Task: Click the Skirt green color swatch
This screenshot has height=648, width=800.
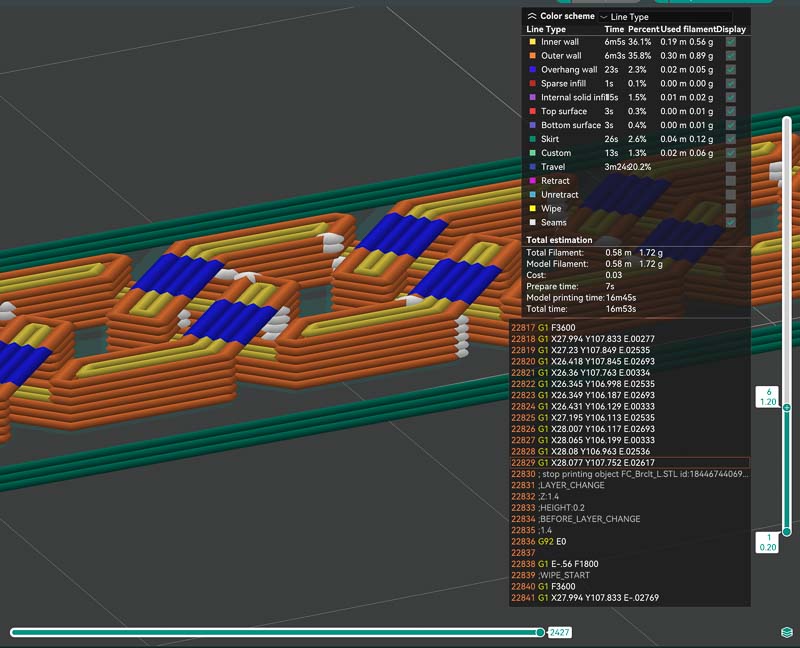Action: click(531, 139)
